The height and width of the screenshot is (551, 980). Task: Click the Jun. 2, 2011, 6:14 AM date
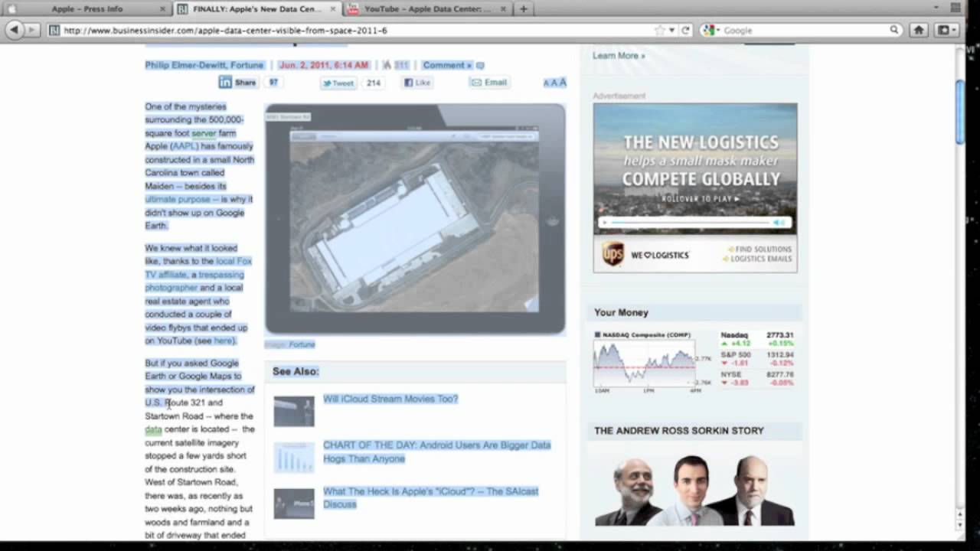click(323, 66)
